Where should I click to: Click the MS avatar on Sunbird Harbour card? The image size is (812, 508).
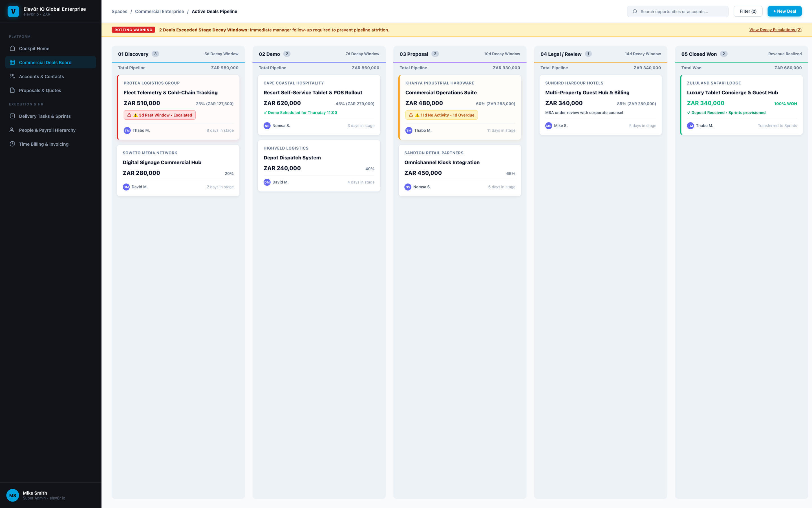click(549, 126)
